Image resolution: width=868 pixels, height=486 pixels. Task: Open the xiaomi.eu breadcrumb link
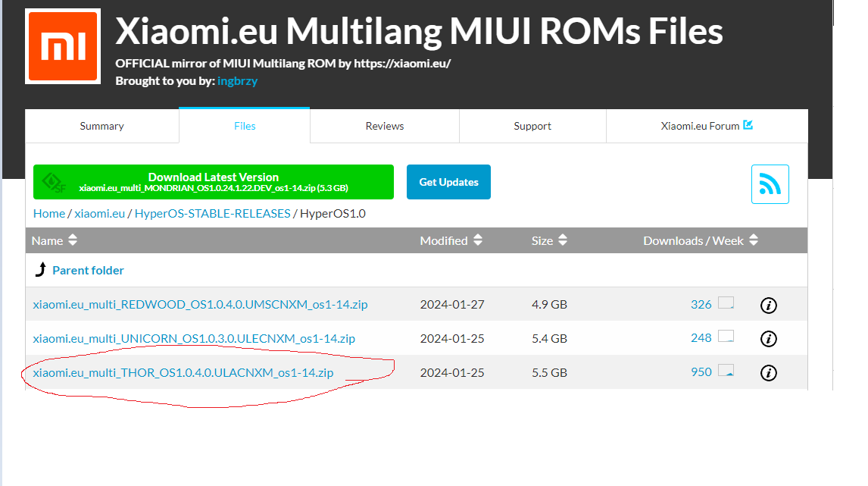pos(100,213)
